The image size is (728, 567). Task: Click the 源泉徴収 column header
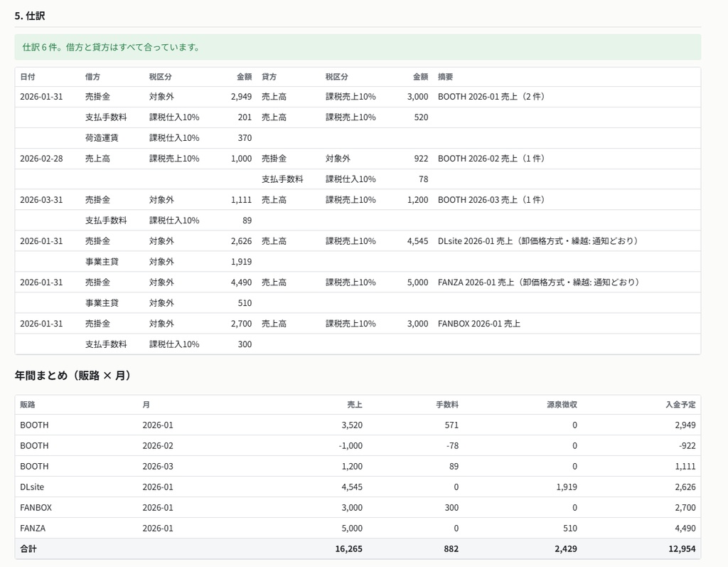[562, 404]
